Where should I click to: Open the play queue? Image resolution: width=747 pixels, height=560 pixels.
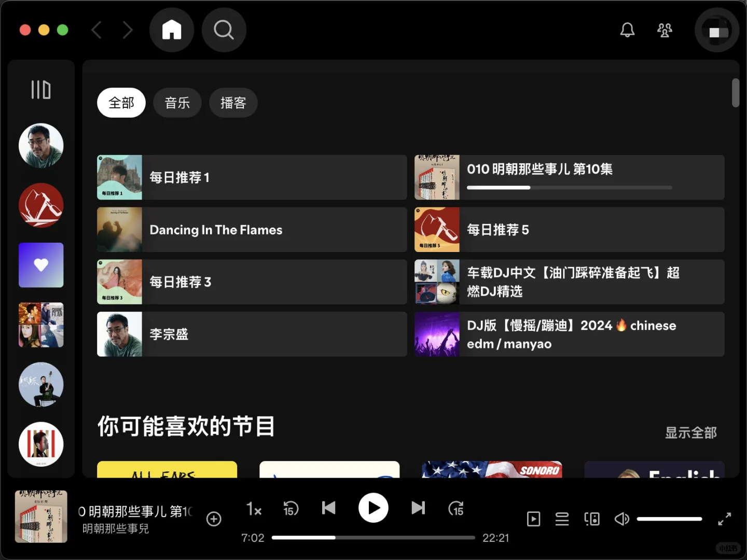[562, 519]
